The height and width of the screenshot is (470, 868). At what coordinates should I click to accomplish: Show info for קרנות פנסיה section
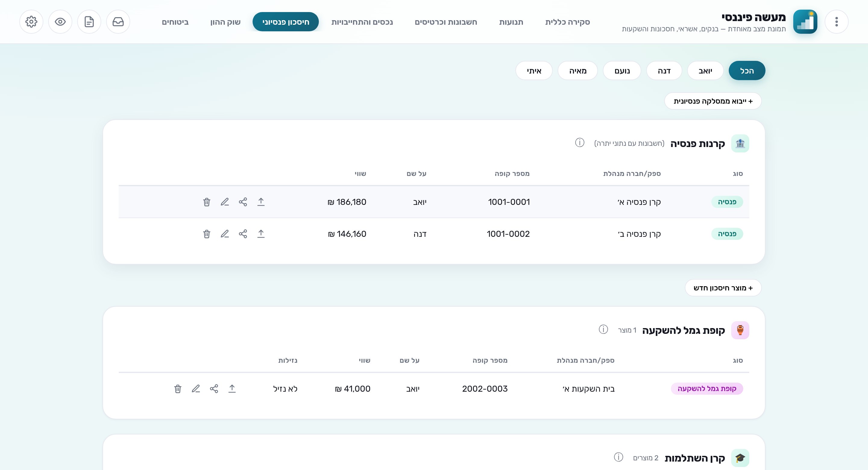[580, 143]
